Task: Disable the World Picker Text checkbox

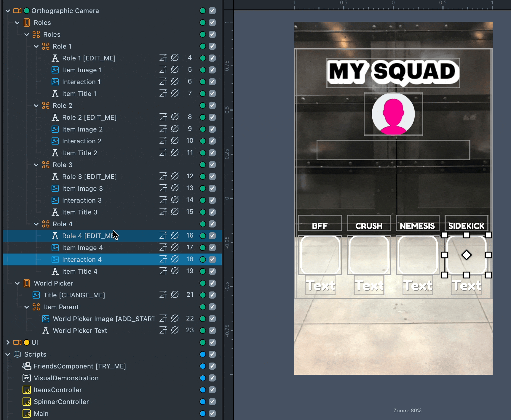Action: (212, 331)
